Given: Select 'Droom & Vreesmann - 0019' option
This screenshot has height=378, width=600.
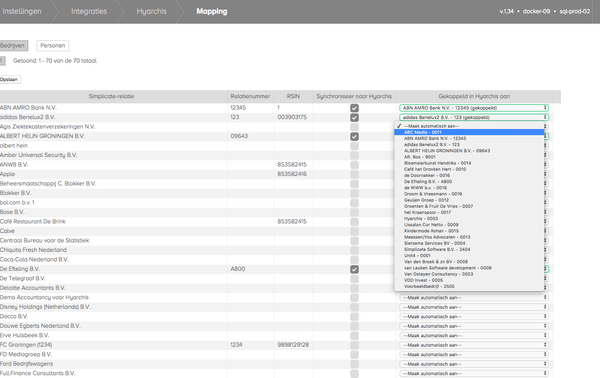Looking at the screenshot, I should click(x=469, y=194).
